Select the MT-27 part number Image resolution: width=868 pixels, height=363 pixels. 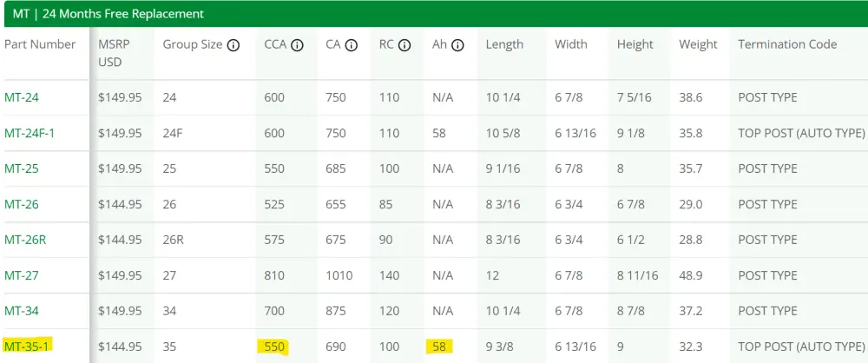[x=22, y=275]
